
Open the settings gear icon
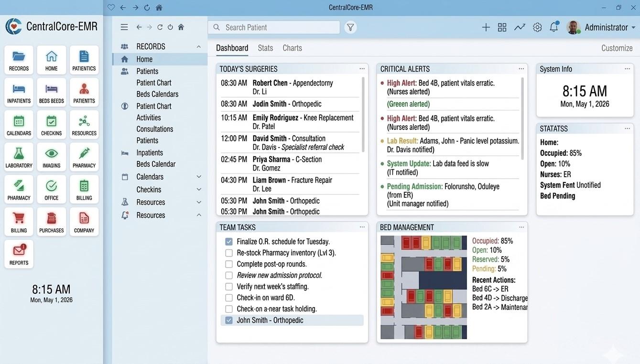[x=537, y=27]
